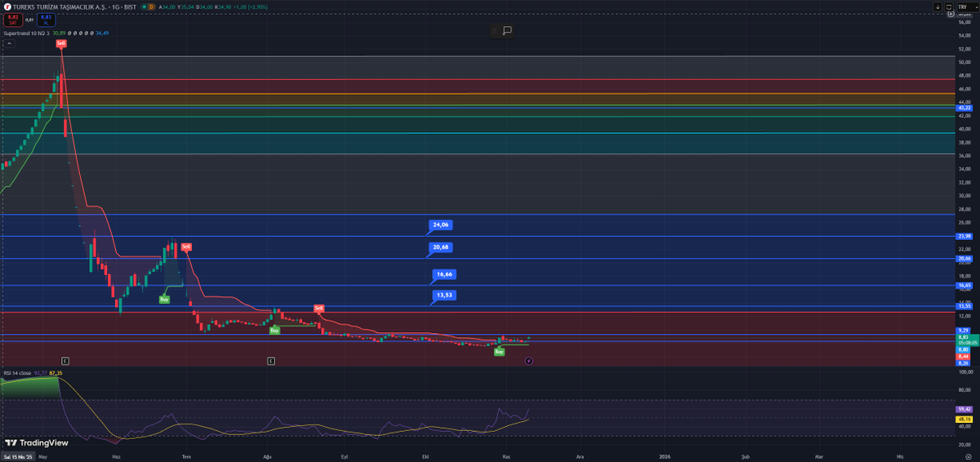980x462 pixels.
Task: Click the Supertrend 10 hl2 3 indicator label
Action: (26, 33)
